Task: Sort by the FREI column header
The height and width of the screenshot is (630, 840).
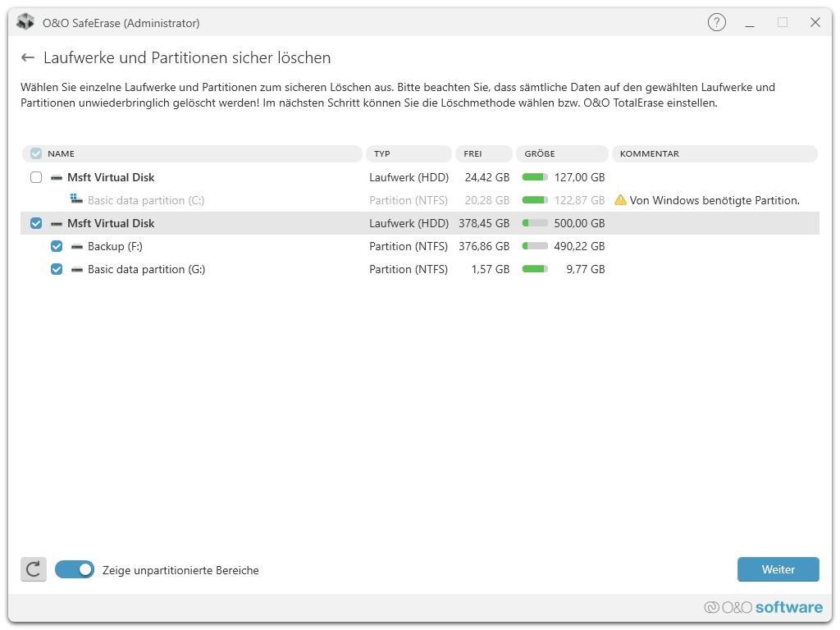Action: coord(483,153)
